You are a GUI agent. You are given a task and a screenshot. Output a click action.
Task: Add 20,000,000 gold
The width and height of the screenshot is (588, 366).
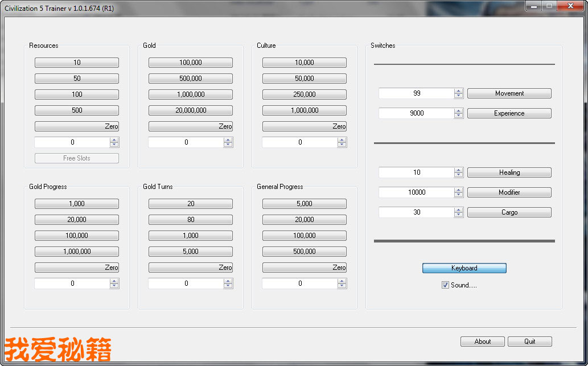tap(190, 110)
